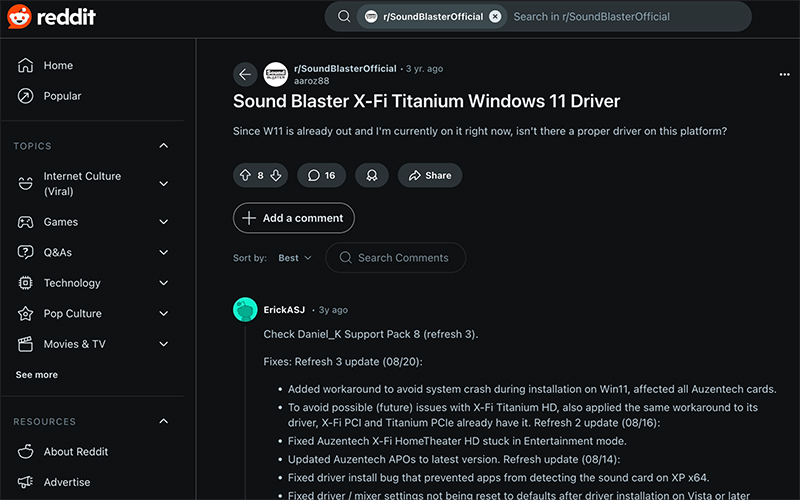Open r/SoundBlasterOfficial subreddit link
Screen dimensions: 800x500
(x=345, y=68)
